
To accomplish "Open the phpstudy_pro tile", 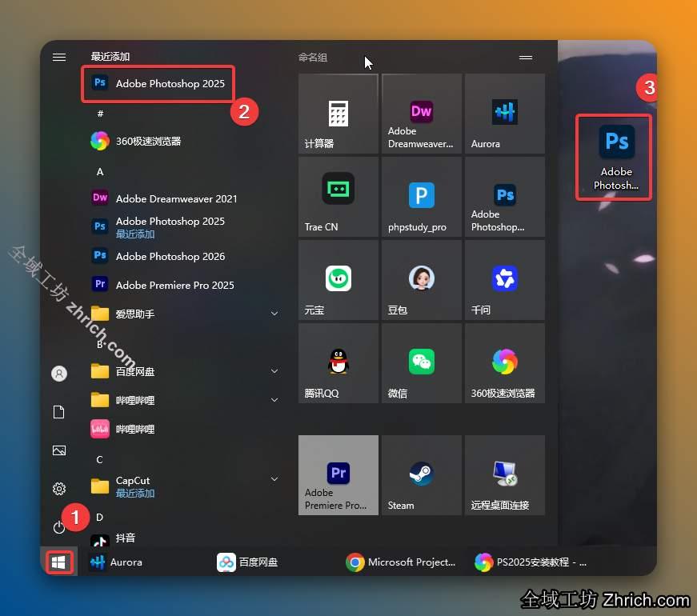I will [422, 197].
